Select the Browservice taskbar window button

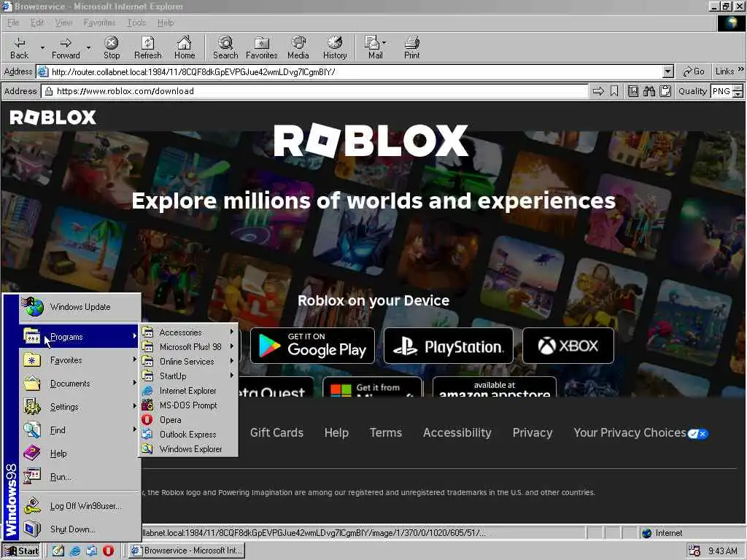187,551
